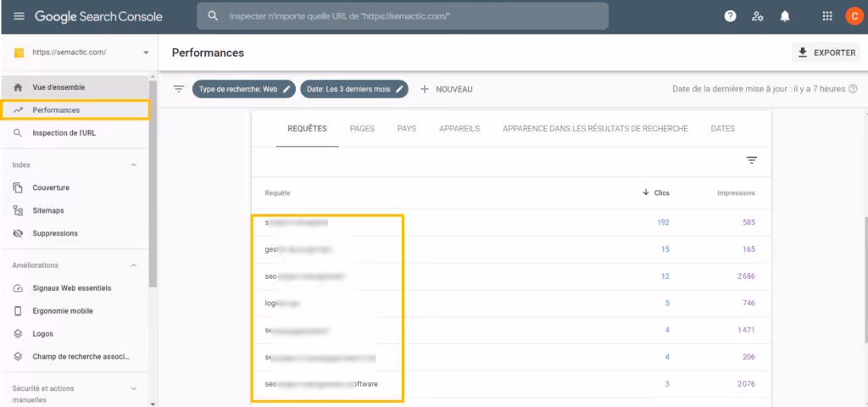Click the Champ de recherche associé icon

click(x=18, y=357)
